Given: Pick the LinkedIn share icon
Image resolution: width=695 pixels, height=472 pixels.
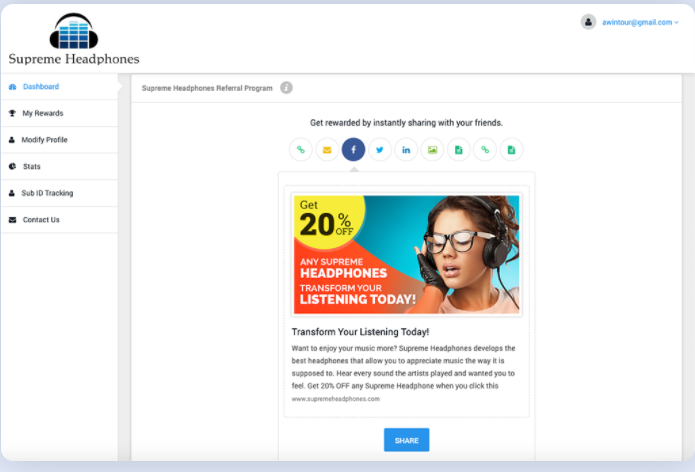Looking at the screenshot, I should pyautogui.click(x=406, y=150).
